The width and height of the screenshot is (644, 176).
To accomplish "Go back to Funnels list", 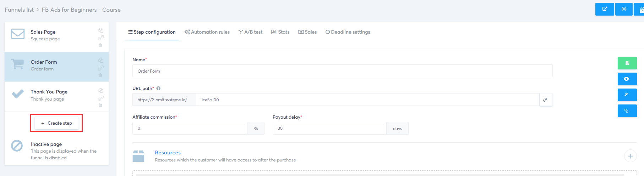I will click(19, 10).
